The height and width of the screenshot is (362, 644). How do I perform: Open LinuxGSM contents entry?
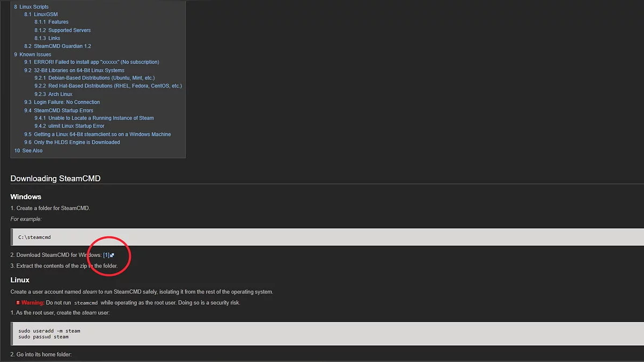[x=46, y=14]
